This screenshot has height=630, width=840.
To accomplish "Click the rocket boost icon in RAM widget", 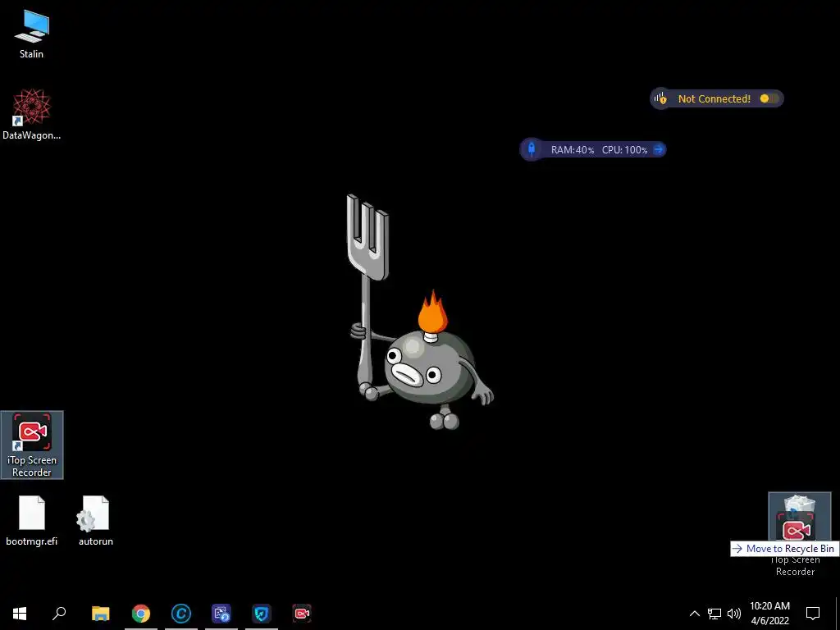I will tap(532, 149).
